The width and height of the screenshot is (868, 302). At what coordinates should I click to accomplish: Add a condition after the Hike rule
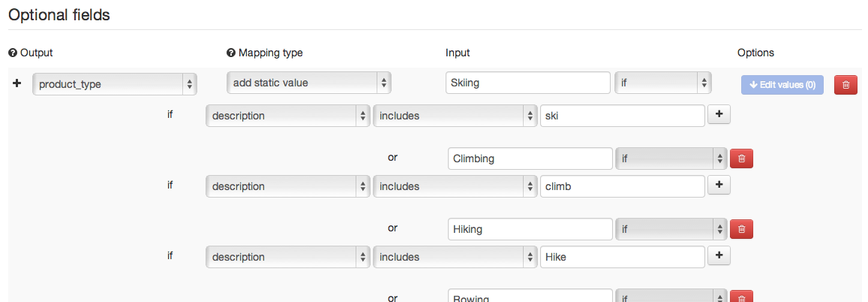719,256
